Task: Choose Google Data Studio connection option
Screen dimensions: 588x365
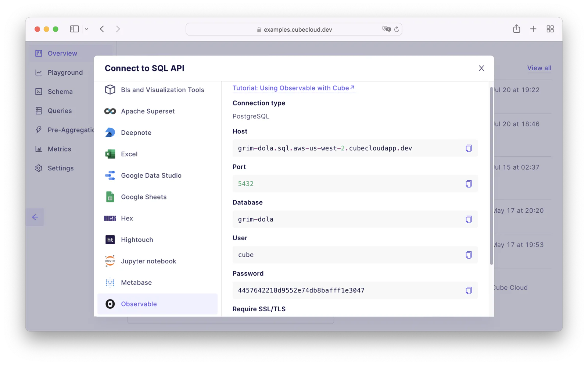Action: 157,176
